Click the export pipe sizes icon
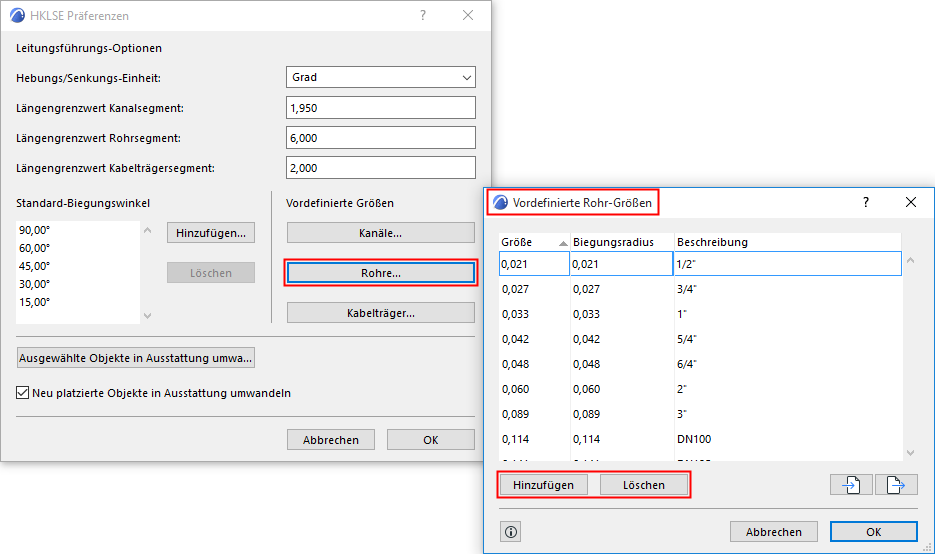Viewport: 935px width, 554px height. point(896,485)
